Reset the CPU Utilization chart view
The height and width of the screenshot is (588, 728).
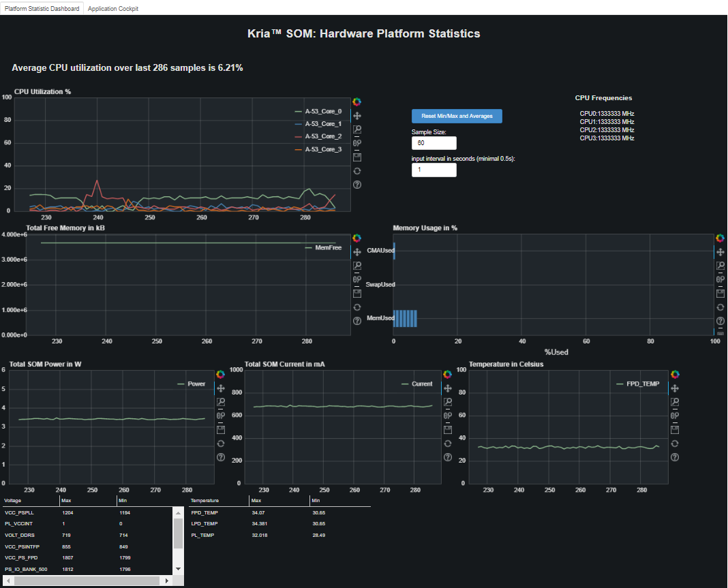point(357,171)
